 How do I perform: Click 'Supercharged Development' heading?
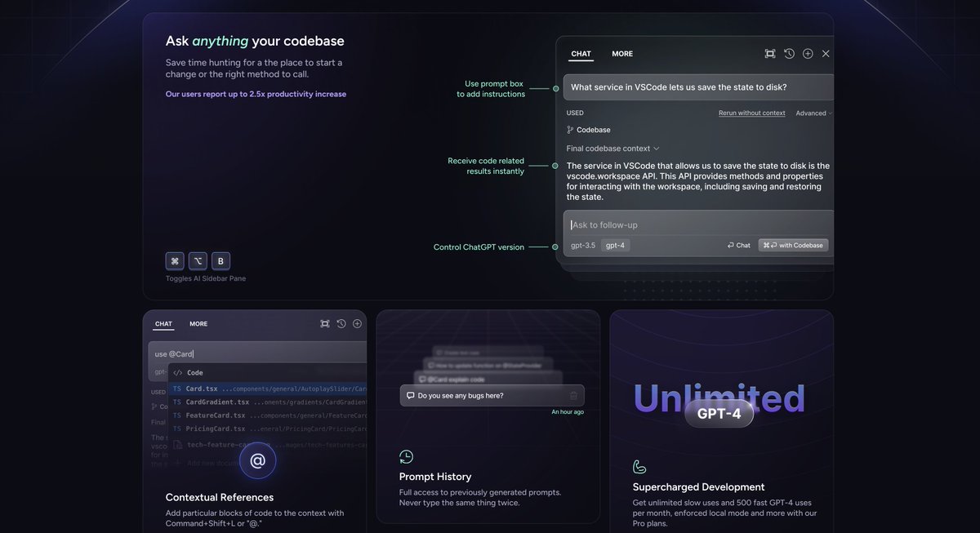tap(699, 487)
